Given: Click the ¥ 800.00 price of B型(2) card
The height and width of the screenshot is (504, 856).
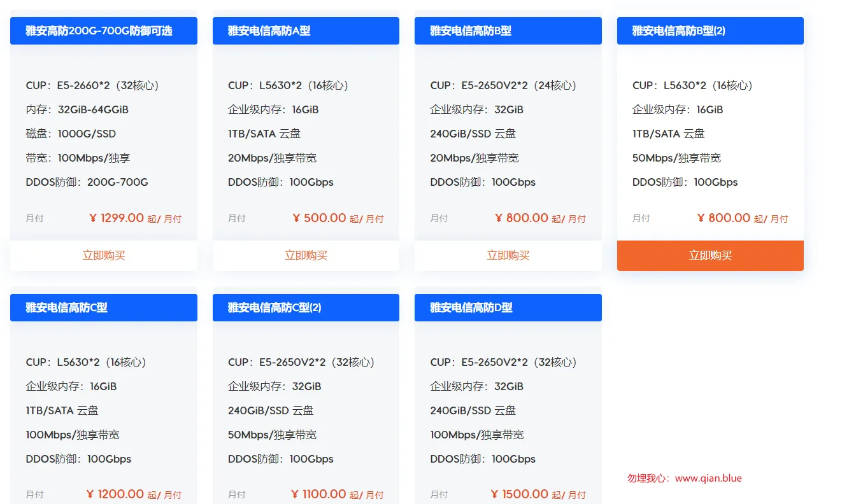Looking at the screenshot, I should click(724, 218).
